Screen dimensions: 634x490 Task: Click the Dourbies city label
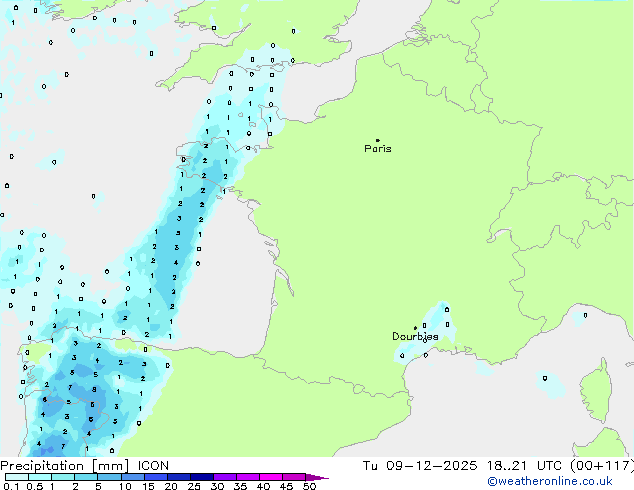click(415, 336)
